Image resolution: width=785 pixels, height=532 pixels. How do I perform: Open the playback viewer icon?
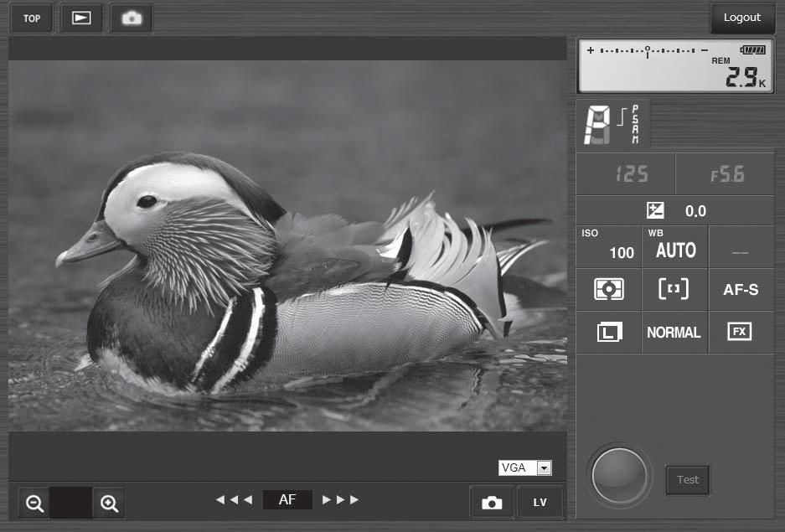(81, 18)
